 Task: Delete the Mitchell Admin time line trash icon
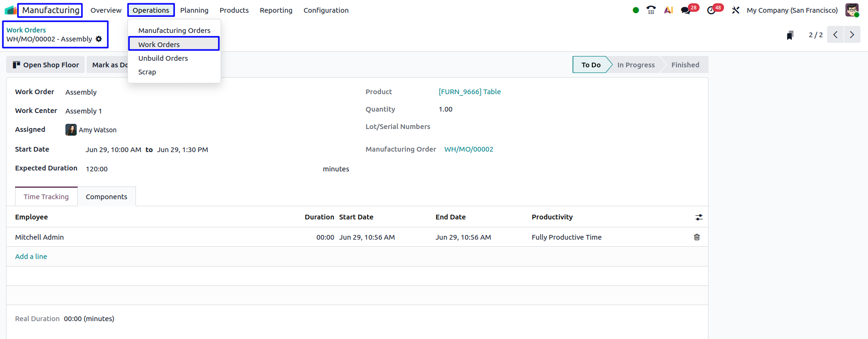tap(697, 237)
